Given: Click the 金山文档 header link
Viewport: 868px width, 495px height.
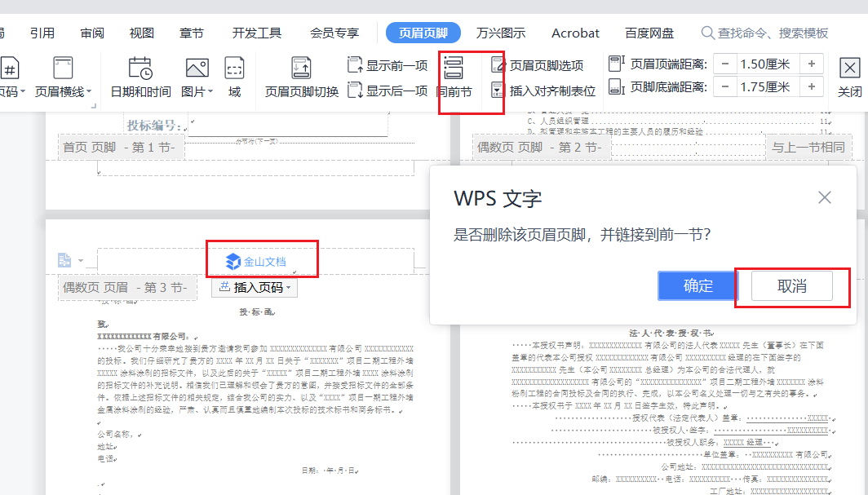Looking at the screenshot, I should 256,261.
